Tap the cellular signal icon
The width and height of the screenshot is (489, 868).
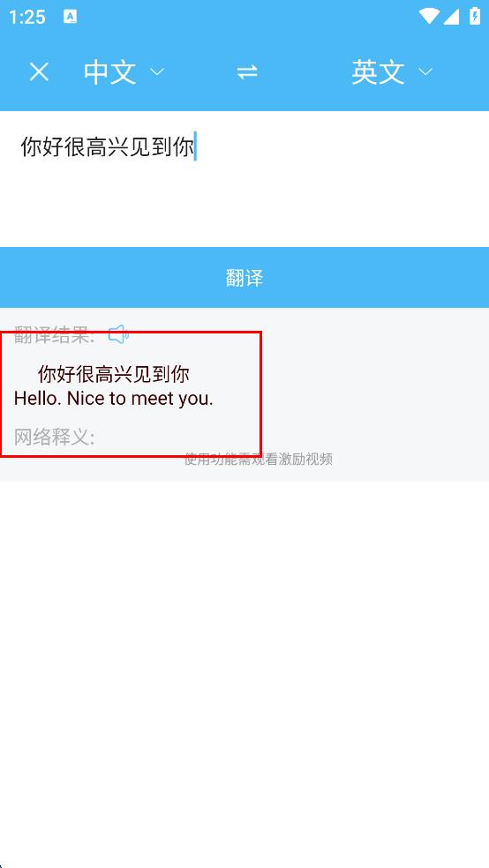451,17
